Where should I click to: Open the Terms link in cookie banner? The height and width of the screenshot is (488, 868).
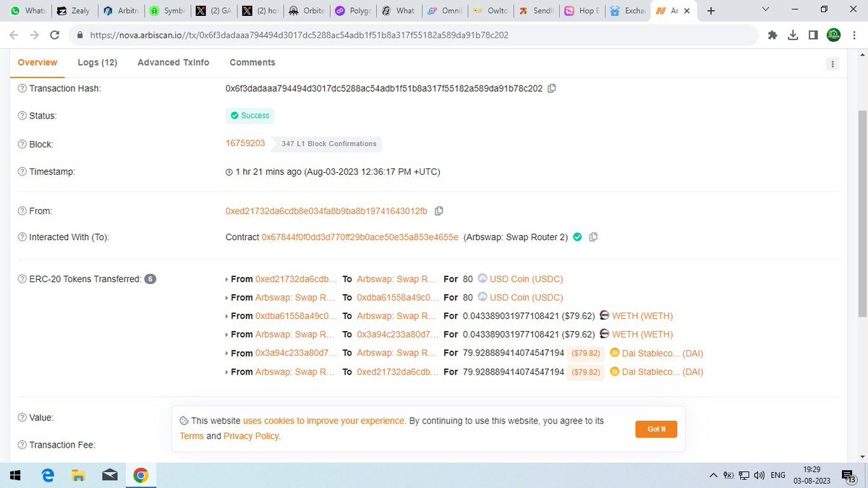point(192,436)
